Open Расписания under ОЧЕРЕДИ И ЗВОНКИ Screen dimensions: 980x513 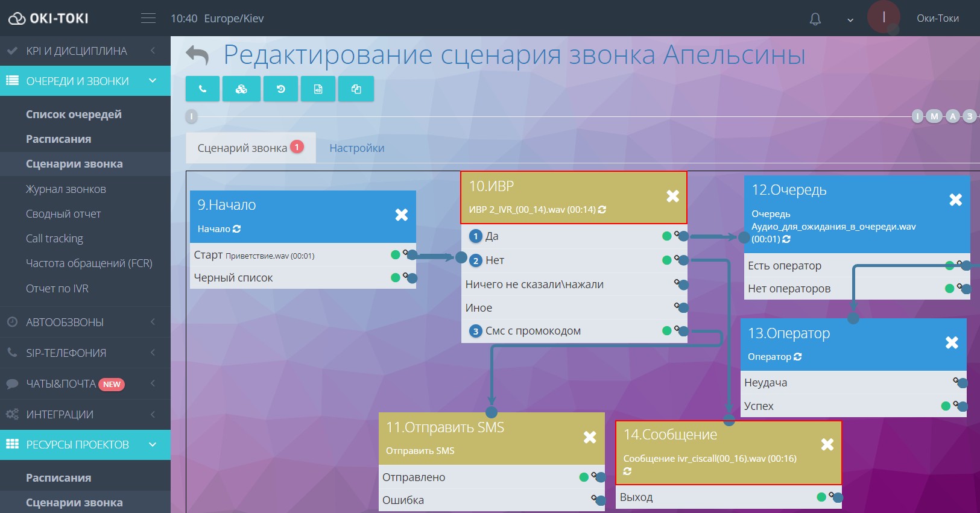58,139
